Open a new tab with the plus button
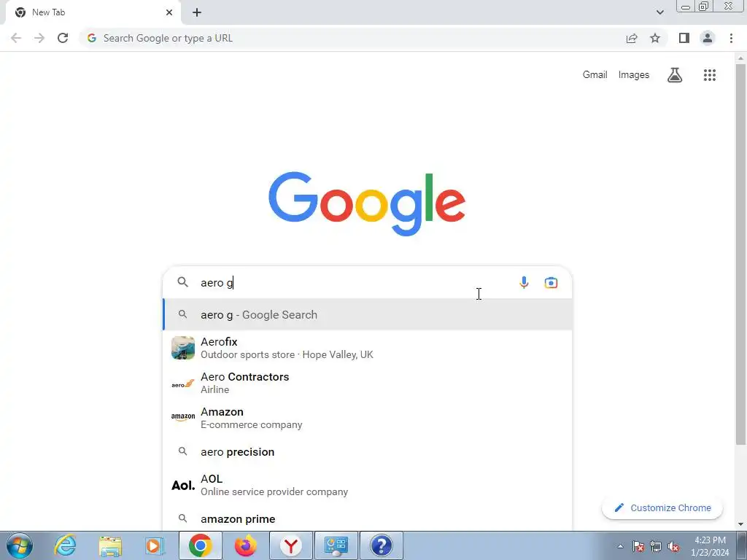This screenshot has width=747, height=560. click(197, 12)
